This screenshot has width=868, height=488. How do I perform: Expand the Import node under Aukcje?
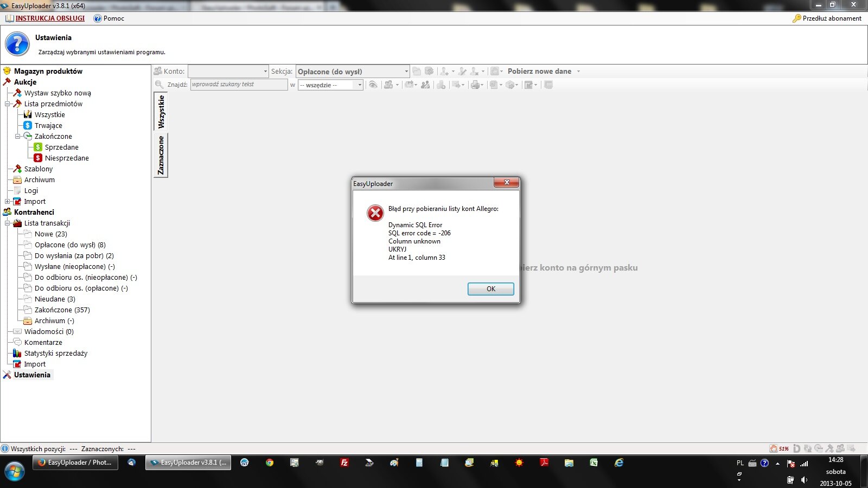click(x=8, y=201)
